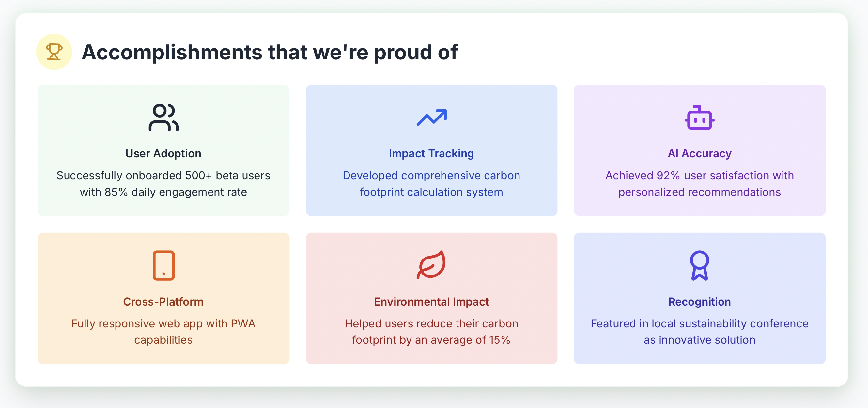Click the red leaf icon
Screen dimensions: 868x408
(x=431, y=265)
